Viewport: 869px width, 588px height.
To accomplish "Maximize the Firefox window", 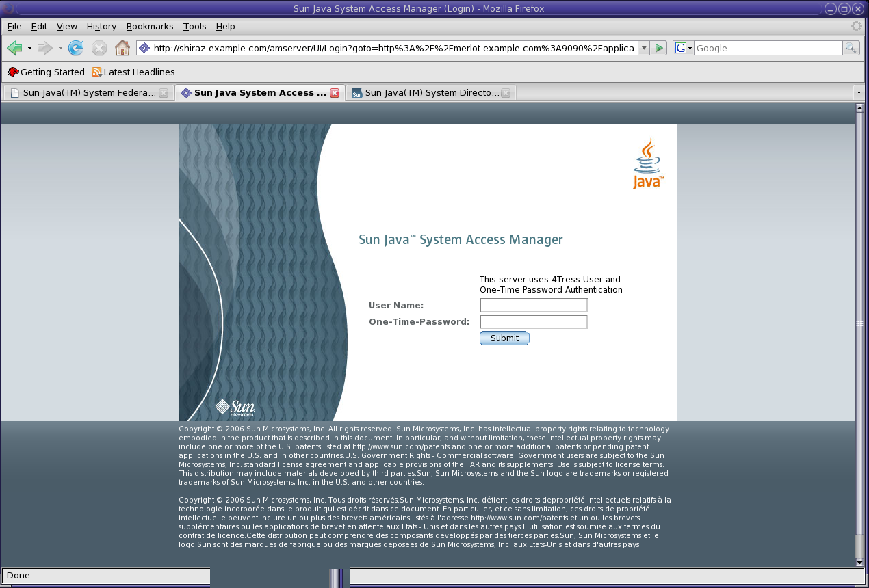I will click(x=844, y=9).
